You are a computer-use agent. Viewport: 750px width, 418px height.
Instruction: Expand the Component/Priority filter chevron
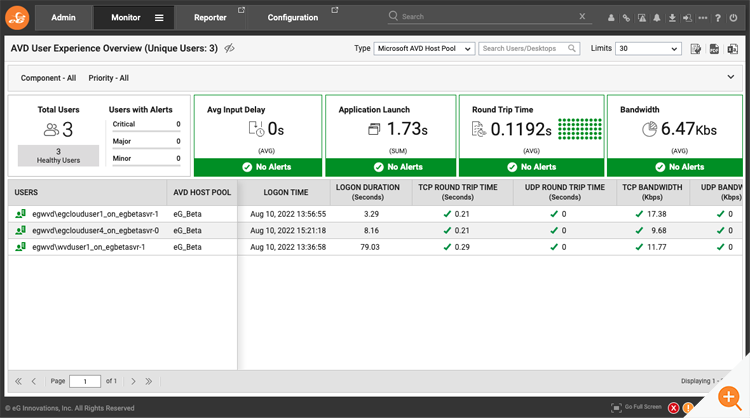[x=731, y=77]
